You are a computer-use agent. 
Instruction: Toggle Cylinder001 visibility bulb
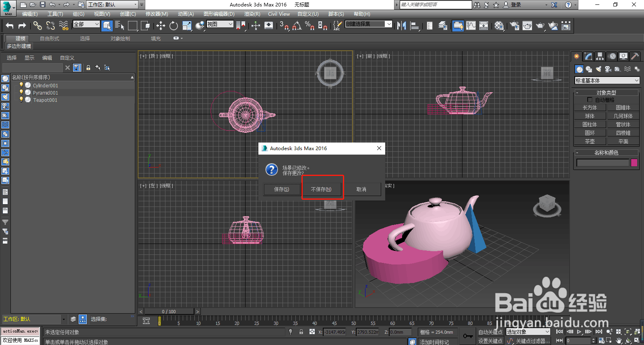21,85
